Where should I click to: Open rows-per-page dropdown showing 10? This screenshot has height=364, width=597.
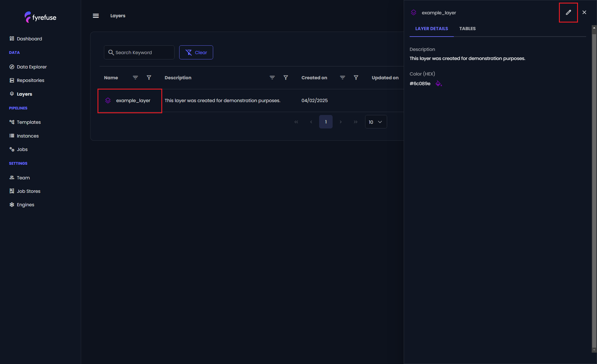click(x=376, y=122)
